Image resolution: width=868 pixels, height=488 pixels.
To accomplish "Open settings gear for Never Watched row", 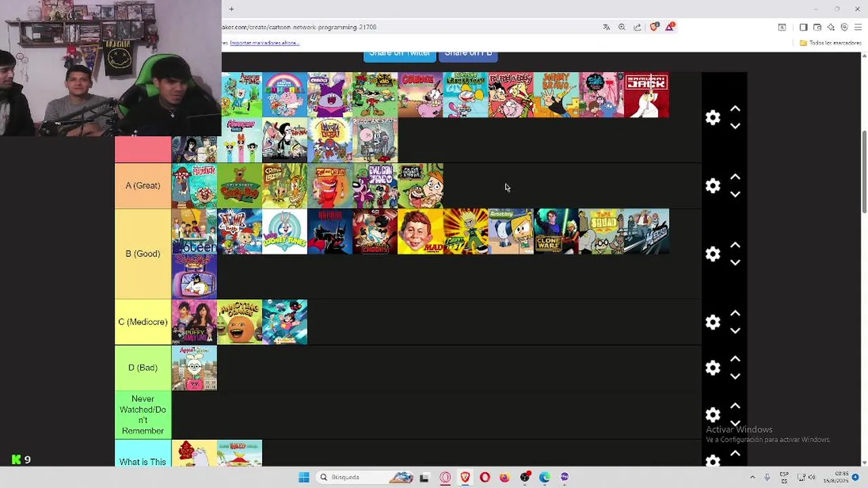I will pyautogui.click(x=713, y=415).
